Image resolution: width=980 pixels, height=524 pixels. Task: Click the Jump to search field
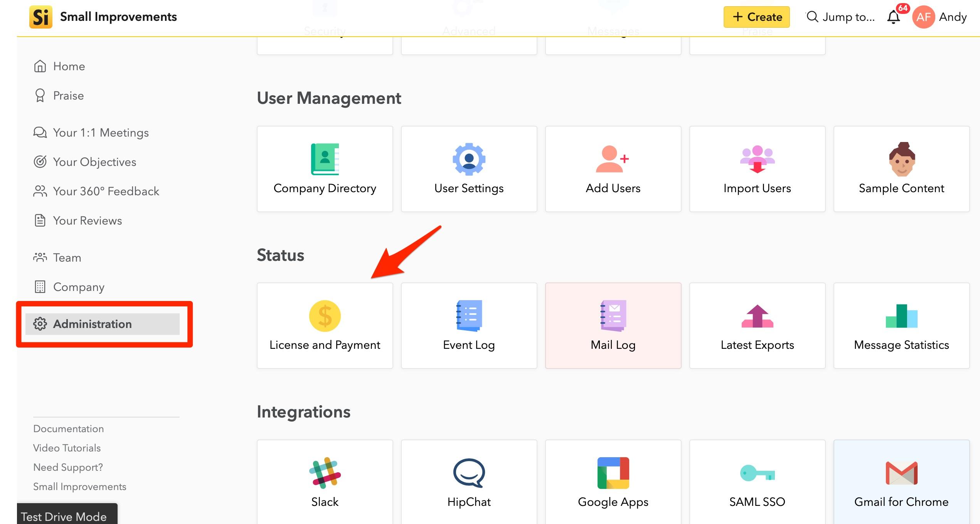pyautogui.click(x=840, y=17)
